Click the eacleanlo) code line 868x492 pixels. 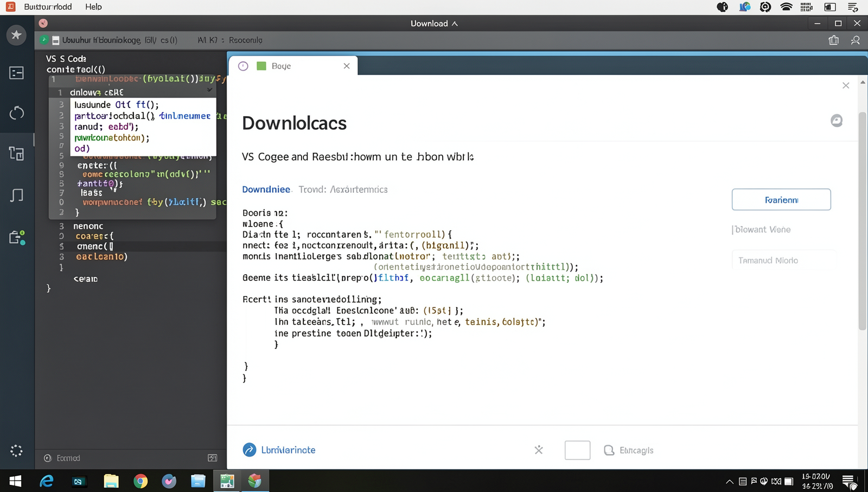[x=101, y=256]
